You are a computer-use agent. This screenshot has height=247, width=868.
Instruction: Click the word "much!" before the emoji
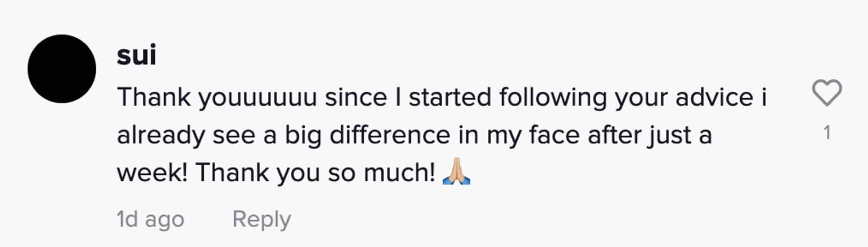click(399, 173)
